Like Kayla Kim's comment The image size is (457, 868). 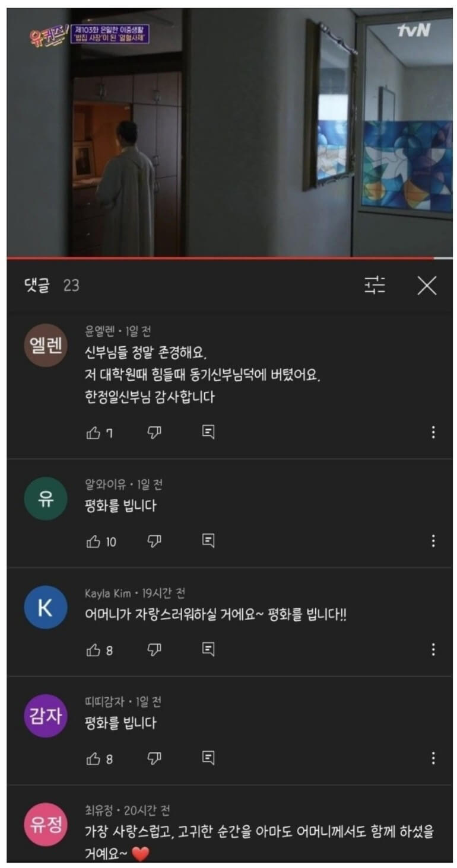(x=93, y=650)
